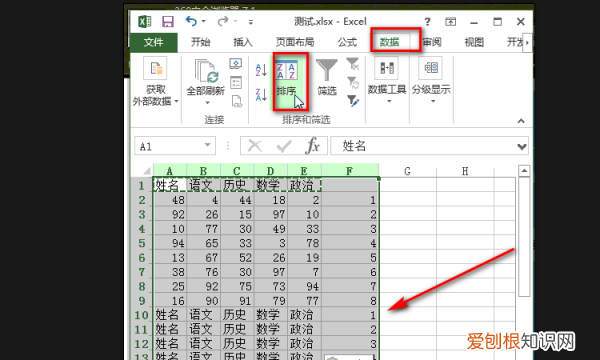
Task: Click cell A2 with value 48
Action: click(170, 200)
